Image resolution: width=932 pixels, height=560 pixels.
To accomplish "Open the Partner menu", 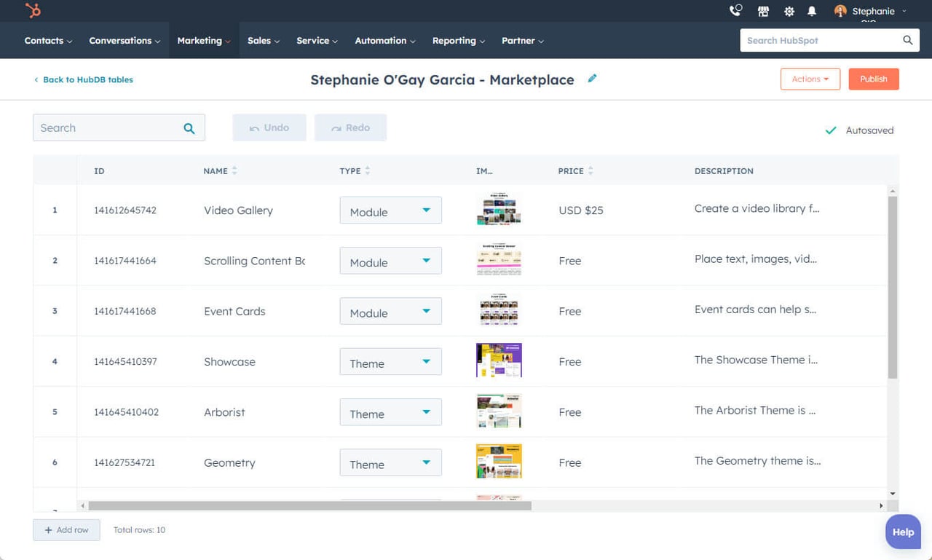I will click(x=522, y=41).
